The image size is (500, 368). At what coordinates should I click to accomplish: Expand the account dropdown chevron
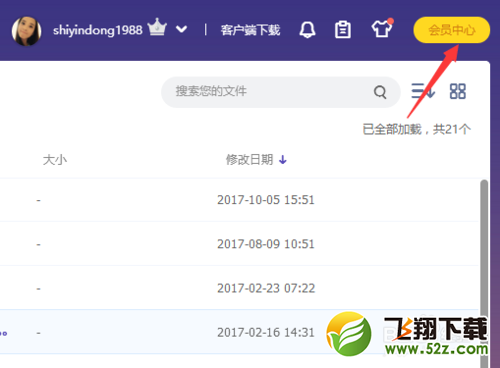pyautogui.click(x=181, y=29)
